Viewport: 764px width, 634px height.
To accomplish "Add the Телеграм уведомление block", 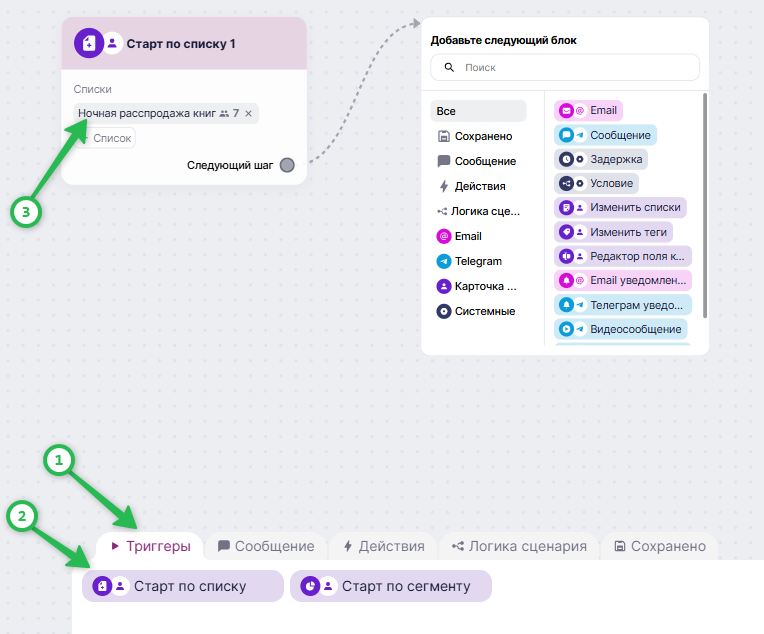I will [623, 305].
